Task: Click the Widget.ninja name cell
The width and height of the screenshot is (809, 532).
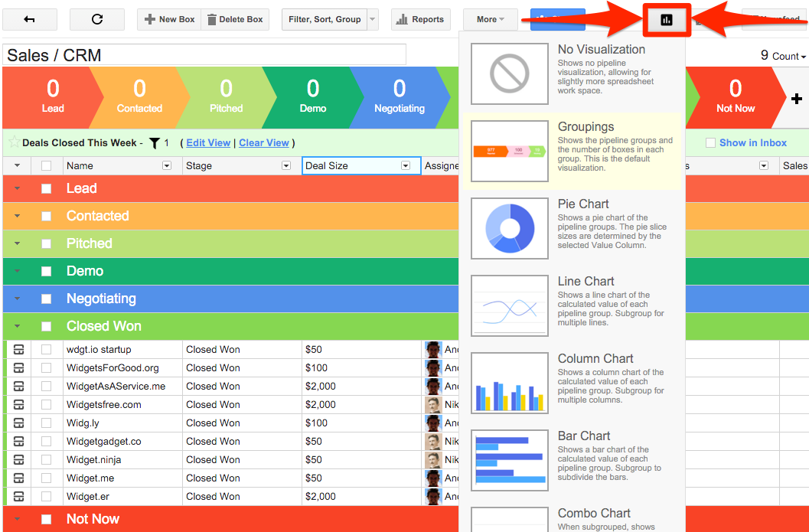Action: pos(122,459)
